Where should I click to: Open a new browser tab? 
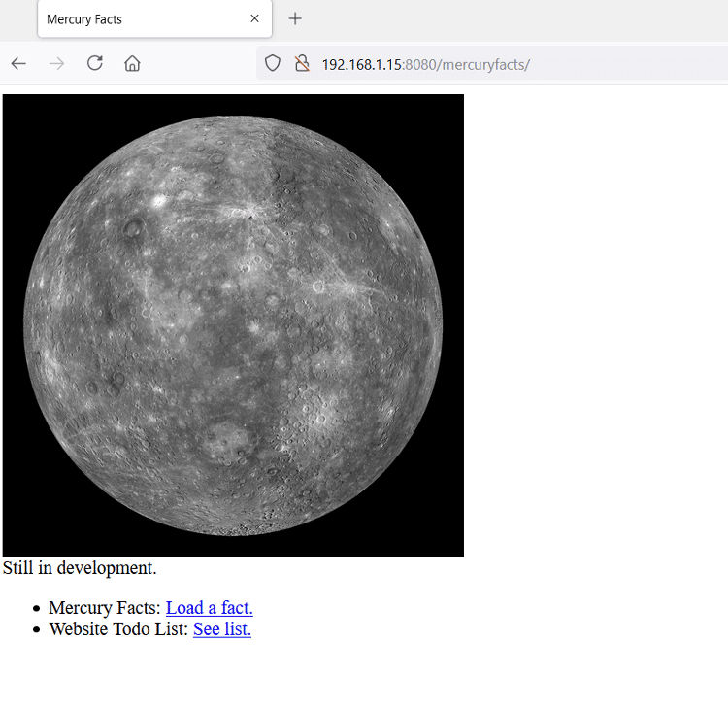[x=295, y=19]
